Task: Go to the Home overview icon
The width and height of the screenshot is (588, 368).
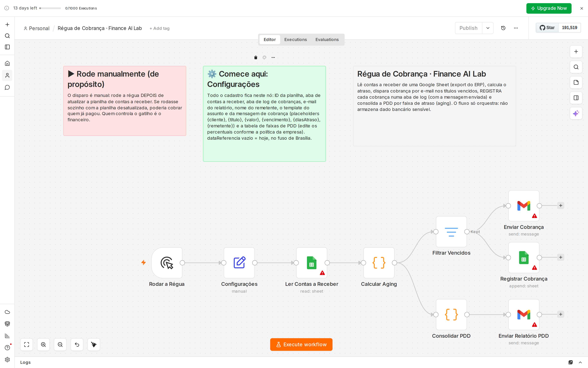Action: 7,63
